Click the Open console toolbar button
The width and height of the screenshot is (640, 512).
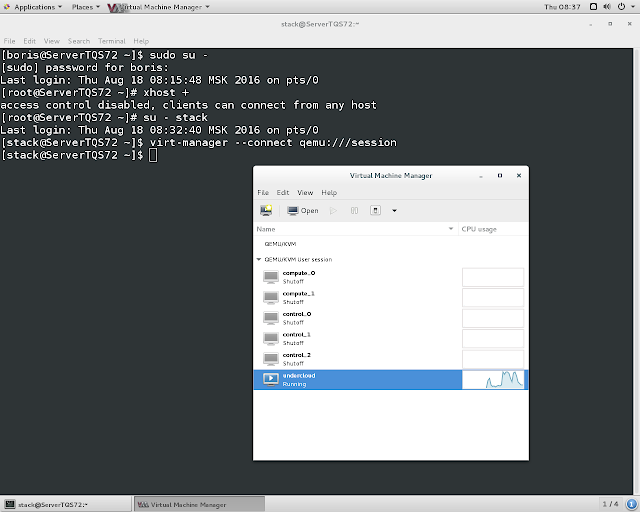pyautogui.click(x=302, y=211)
